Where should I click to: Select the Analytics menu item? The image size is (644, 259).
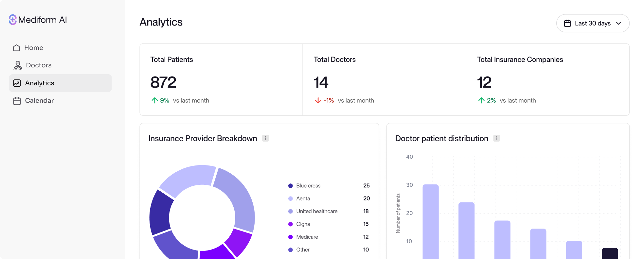pos(60,83)
